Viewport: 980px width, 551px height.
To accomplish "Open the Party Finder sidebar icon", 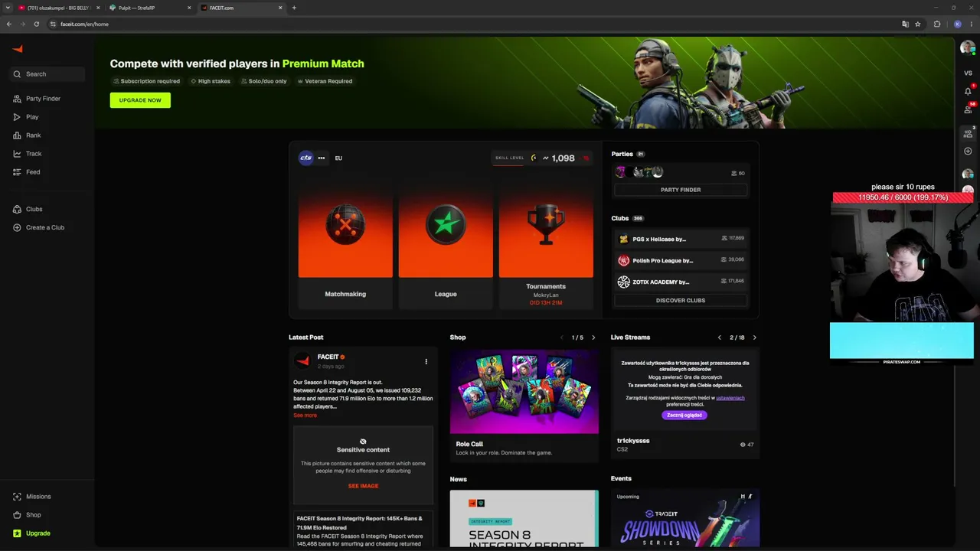I will tap(17, 99).
